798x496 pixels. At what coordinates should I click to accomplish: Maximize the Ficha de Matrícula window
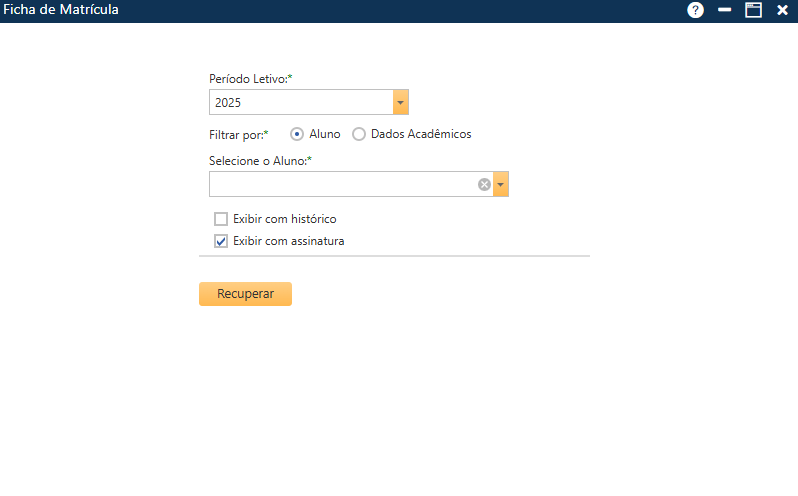click(753, 10)
